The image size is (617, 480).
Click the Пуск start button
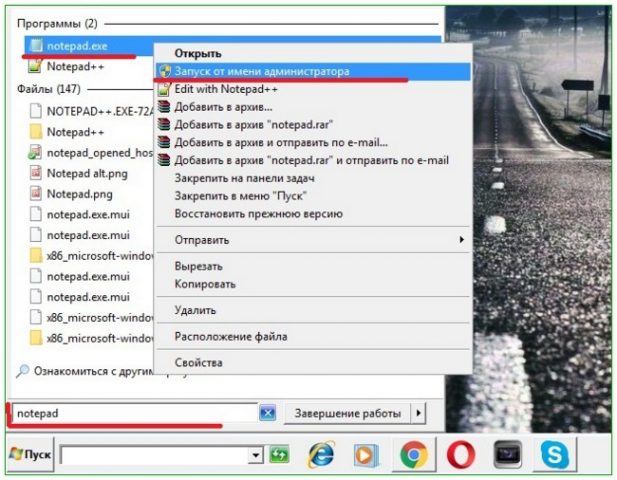30,455
